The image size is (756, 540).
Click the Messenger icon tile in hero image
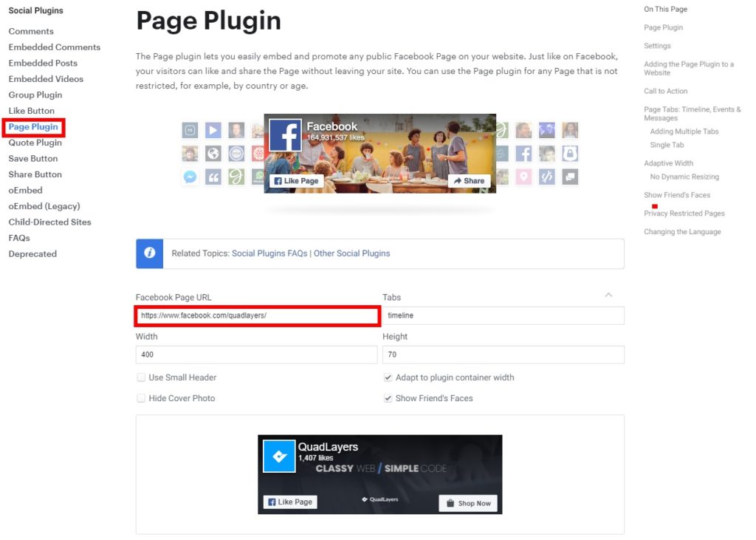190,177
